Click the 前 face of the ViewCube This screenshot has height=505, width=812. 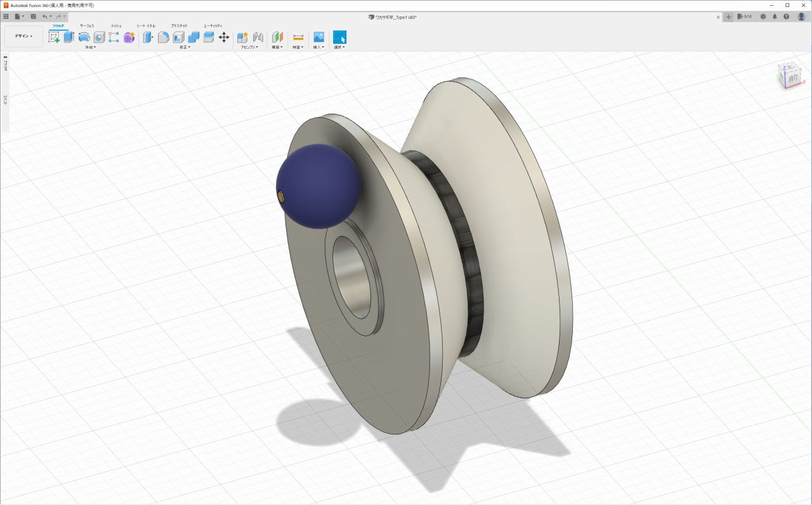(793, 78)
